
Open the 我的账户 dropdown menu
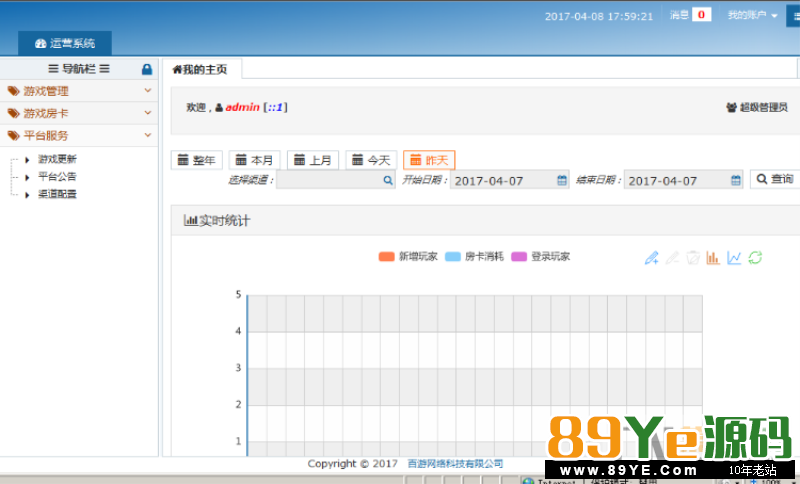tap(753, 15)
